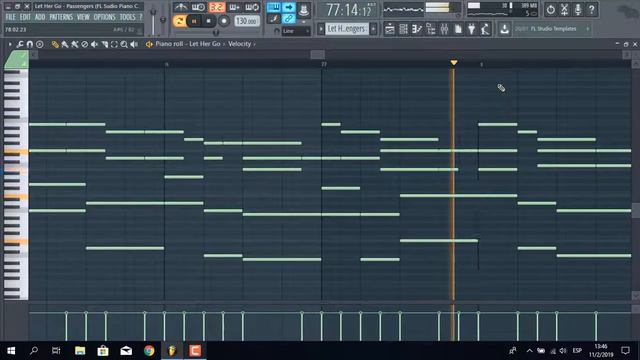
Task: Open the Browser panel icon
Action: [431, 29]
